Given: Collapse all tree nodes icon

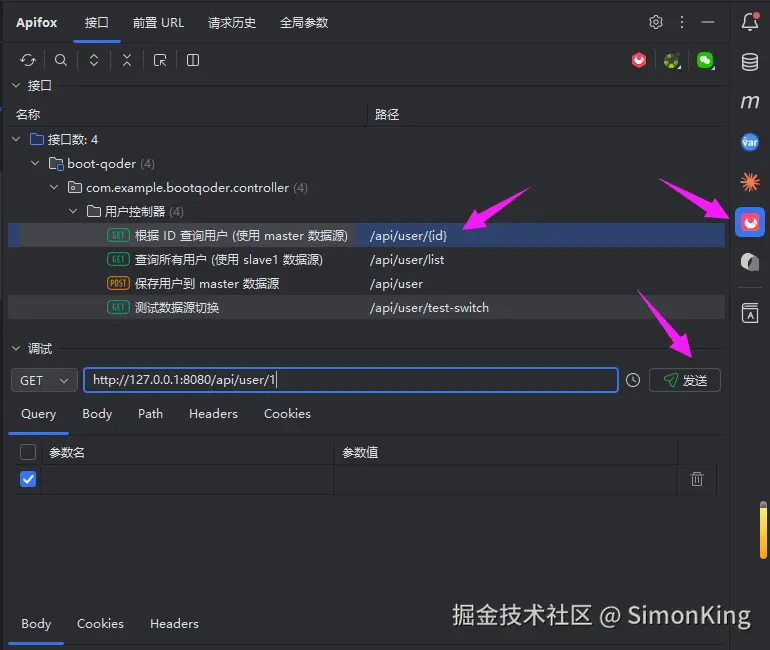Looking at the screenshot, I should [127, 60].
